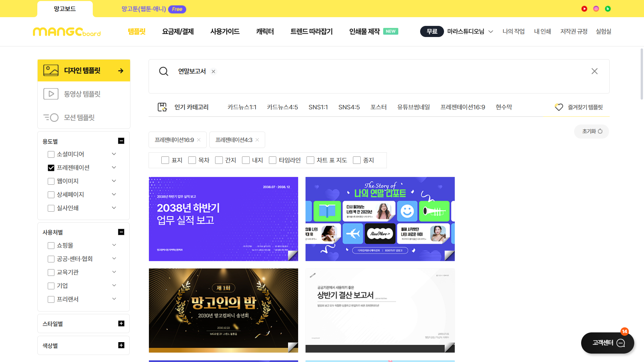Switch to the 망고툰 tab
Viewport: 644px width, 362px height.
coord(144,9)
